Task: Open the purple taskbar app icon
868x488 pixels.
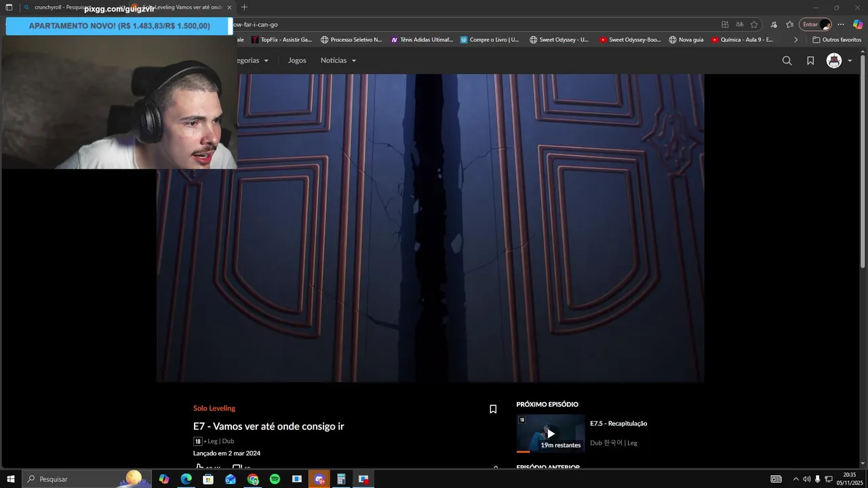Action: [x=319, y=479]
